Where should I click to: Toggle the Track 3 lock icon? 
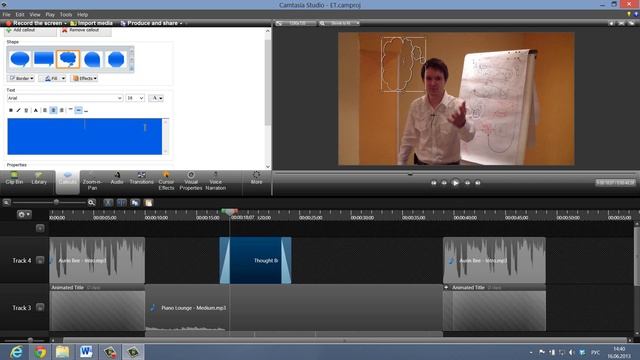[40, 307]
